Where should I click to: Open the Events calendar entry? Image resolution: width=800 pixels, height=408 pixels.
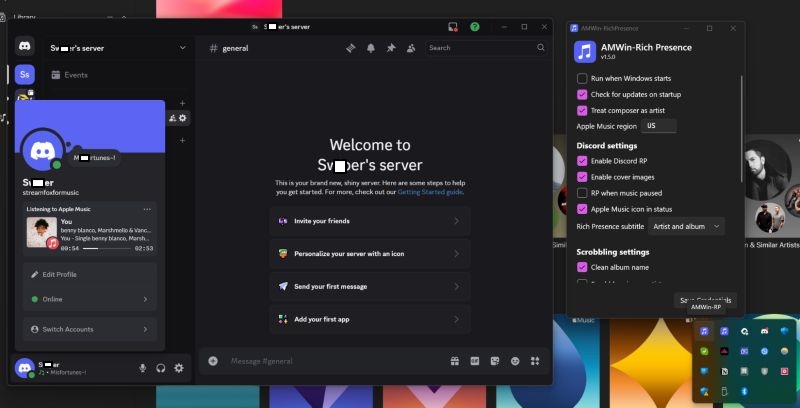70,75
